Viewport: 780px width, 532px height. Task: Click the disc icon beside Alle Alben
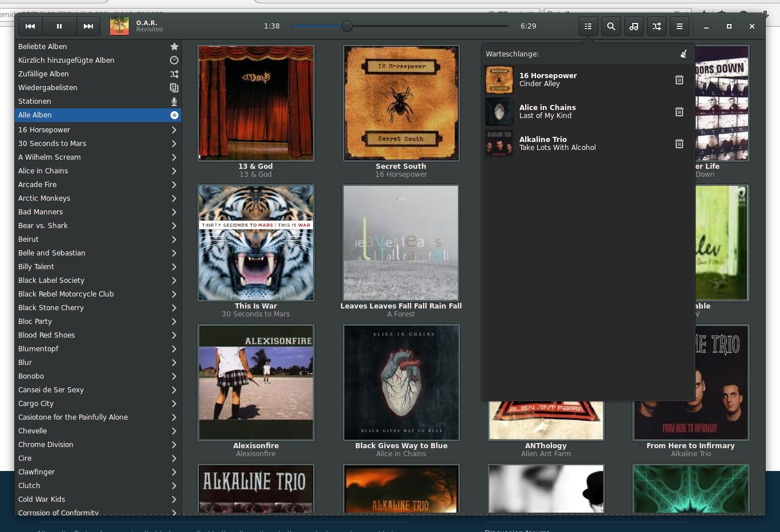tap(174, 115)
